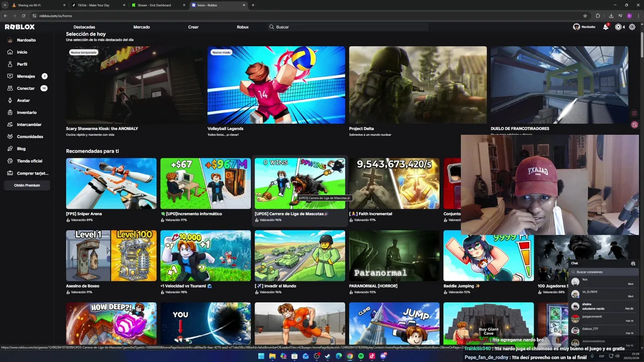Open the chat with sheinx

point(603,306)
